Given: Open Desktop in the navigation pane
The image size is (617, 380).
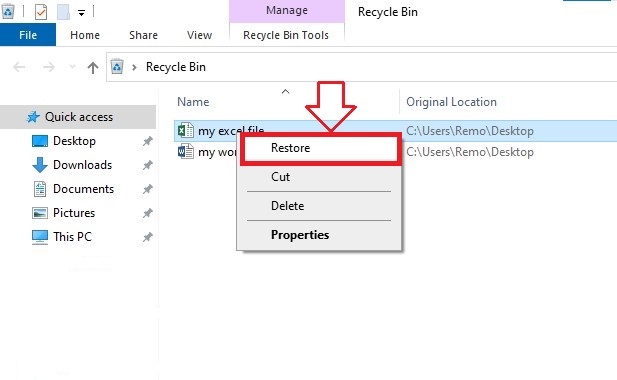Looking at the screenshot, I should click(74, 141).
